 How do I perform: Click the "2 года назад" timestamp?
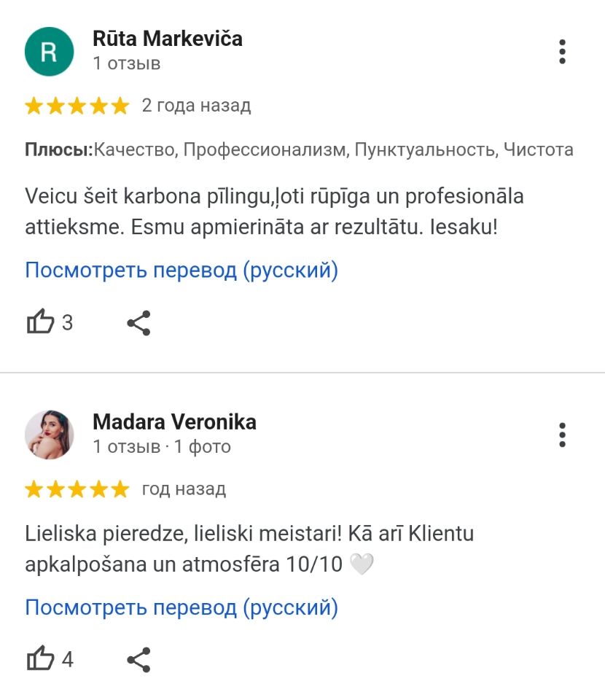click(x=196, y=106)
